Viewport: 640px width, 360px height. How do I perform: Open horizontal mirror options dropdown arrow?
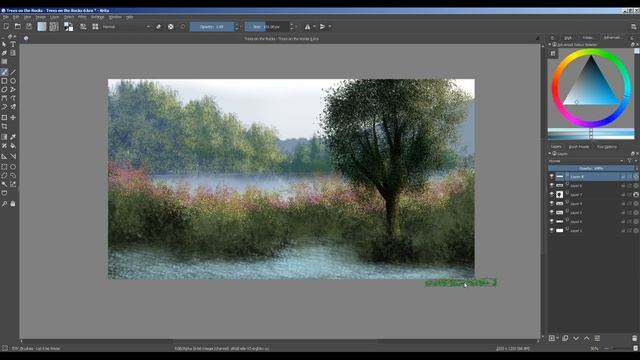tap(314, 27)
